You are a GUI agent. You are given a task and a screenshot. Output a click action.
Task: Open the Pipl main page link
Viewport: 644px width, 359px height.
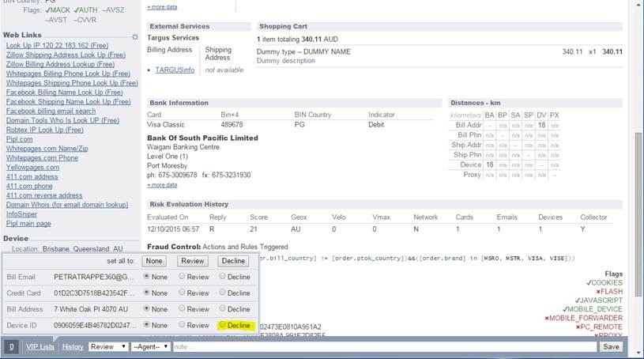pyautogui.click(x=28, y=224)
